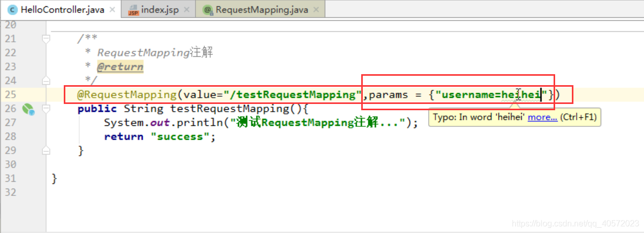This screenshot has width=644, height=233.
Task: Click the @return Javadoc tag
Action: point(120,67)
